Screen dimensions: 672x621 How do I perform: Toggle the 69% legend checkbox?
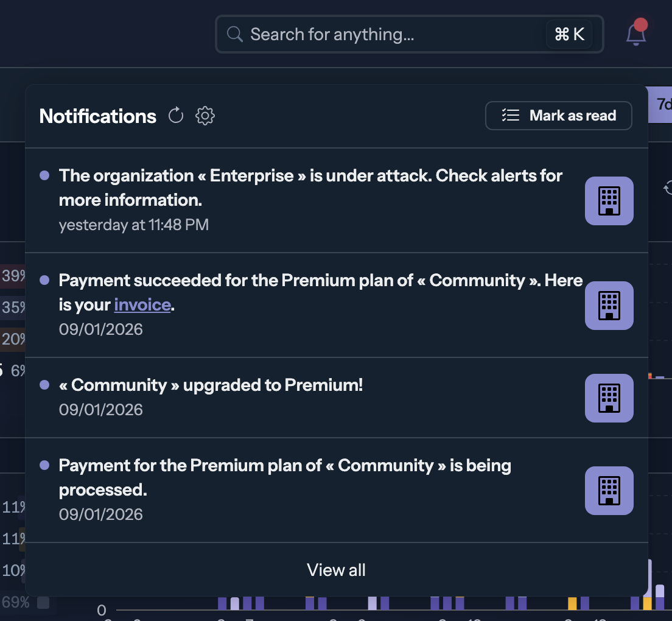(x=43, y=603)
